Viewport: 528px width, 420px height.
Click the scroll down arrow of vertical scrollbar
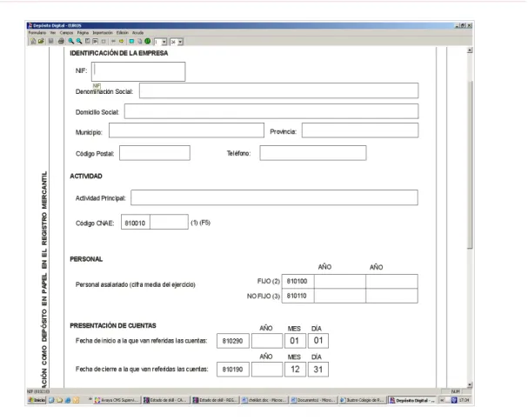[x=470, y=384]
